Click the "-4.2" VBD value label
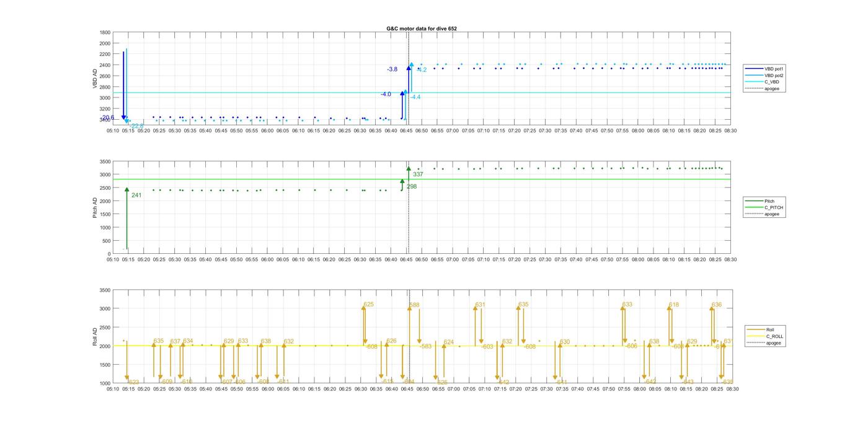The width and height of the screenshot is (868, 430). click(422, 70)
